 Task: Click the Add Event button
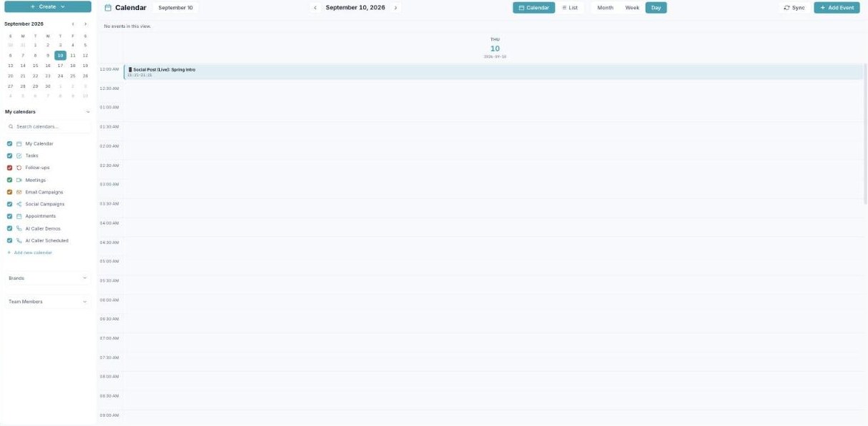837,8
